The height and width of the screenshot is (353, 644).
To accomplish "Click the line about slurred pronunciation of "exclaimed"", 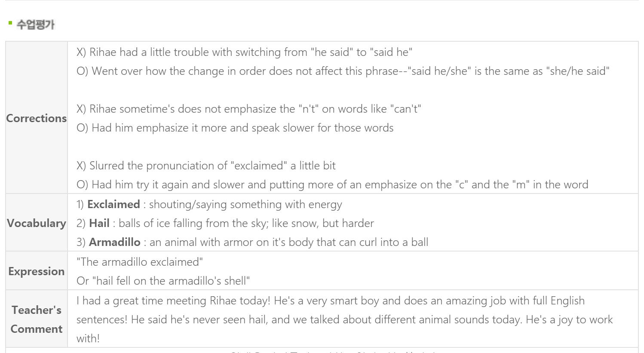I will point(206,166).
